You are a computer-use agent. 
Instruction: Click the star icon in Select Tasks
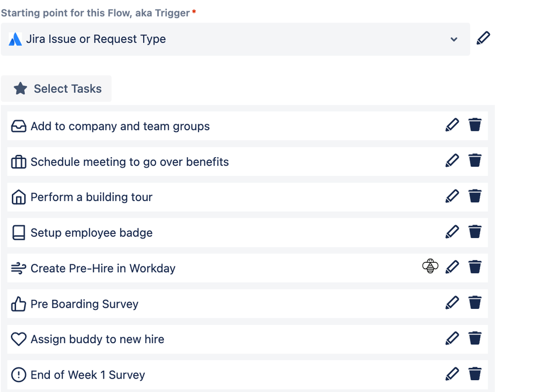point(20,88)
